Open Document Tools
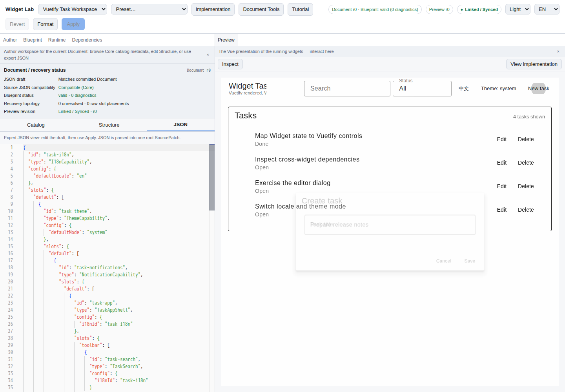The width and height of the screenshot is (565, 392). 261,9
